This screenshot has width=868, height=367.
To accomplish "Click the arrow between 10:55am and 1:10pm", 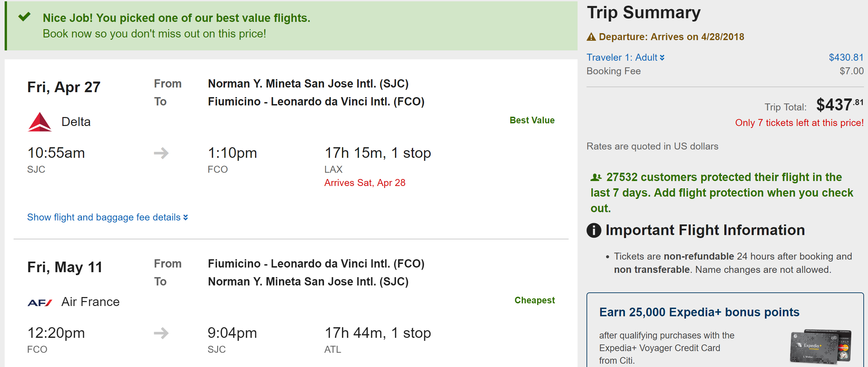I will [x=161, y=153].
